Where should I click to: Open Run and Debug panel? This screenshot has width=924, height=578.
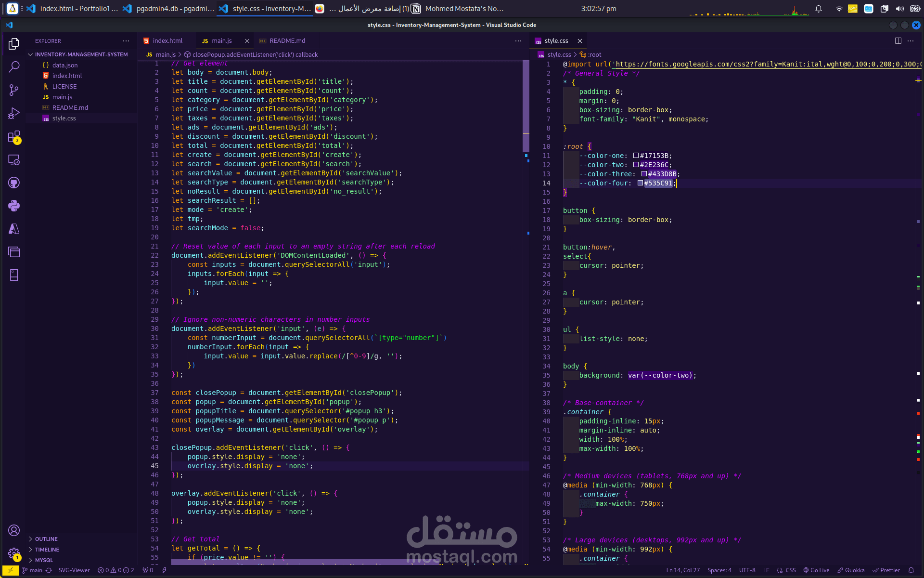pos(14,114)
